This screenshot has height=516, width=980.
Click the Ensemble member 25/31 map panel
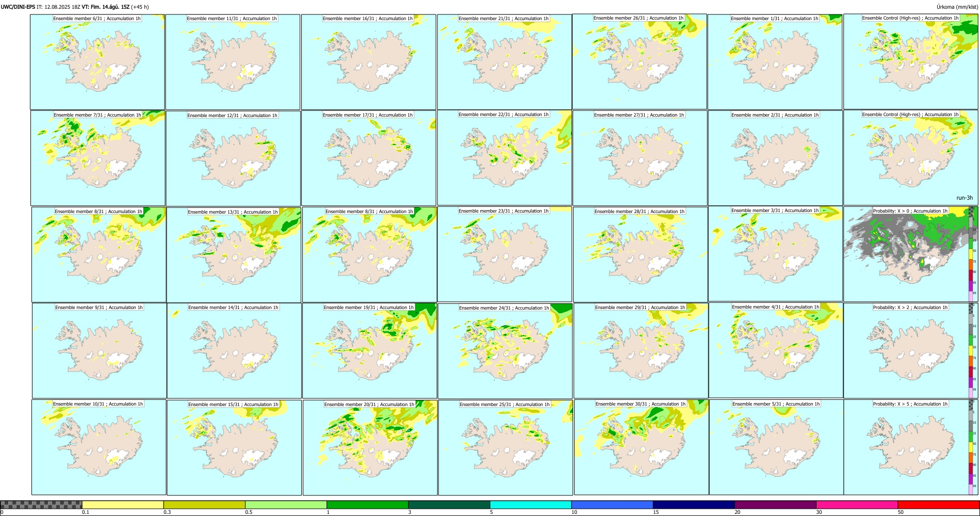point(506,448)
